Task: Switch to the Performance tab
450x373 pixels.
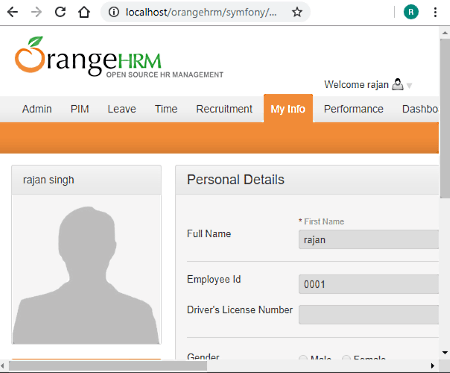Action: coord(354,109)
